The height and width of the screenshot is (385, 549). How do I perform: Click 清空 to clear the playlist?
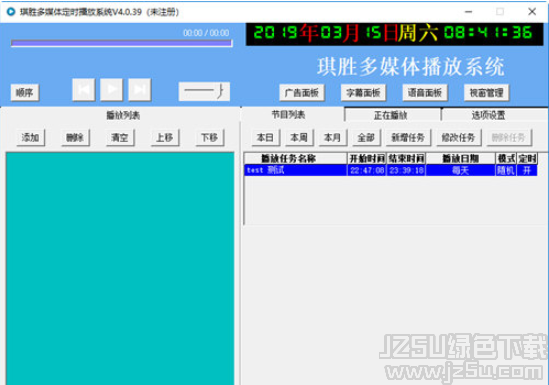click(x=120, y=138)
